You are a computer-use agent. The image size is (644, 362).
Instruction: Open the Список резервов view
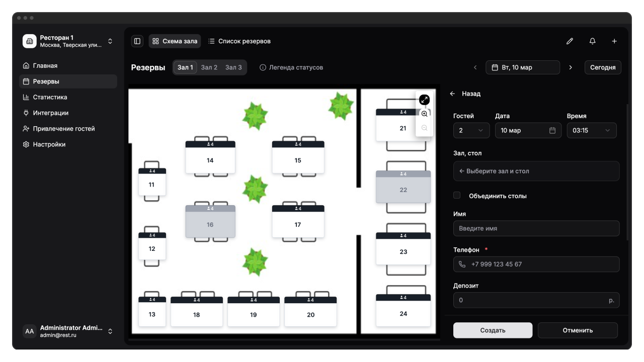pos(239,41)
